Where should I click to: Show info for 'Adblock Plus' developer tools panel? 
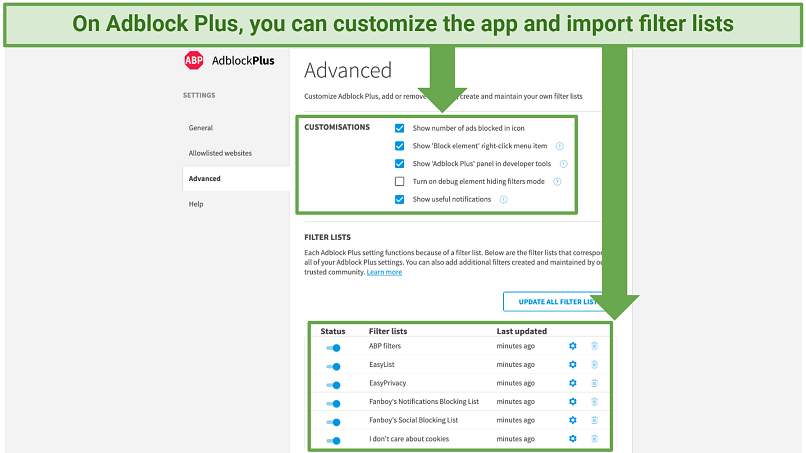tap(563, 164)
